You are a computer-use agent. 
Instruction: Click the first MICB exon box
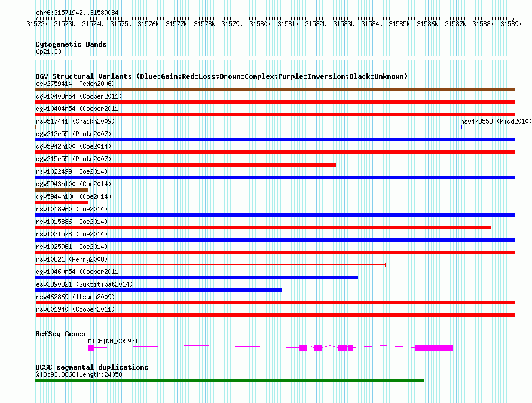91,348
